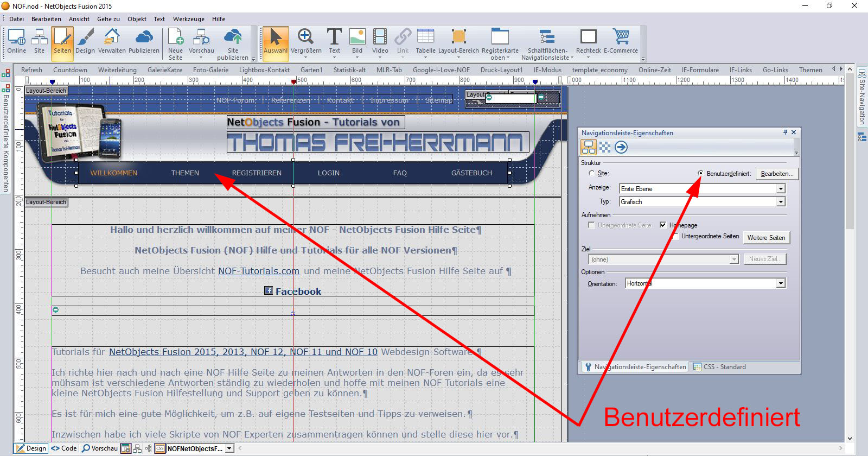Expand the Bild tool dropdown arrow
This screenshot has height=456, width=868.
(357, 58)
